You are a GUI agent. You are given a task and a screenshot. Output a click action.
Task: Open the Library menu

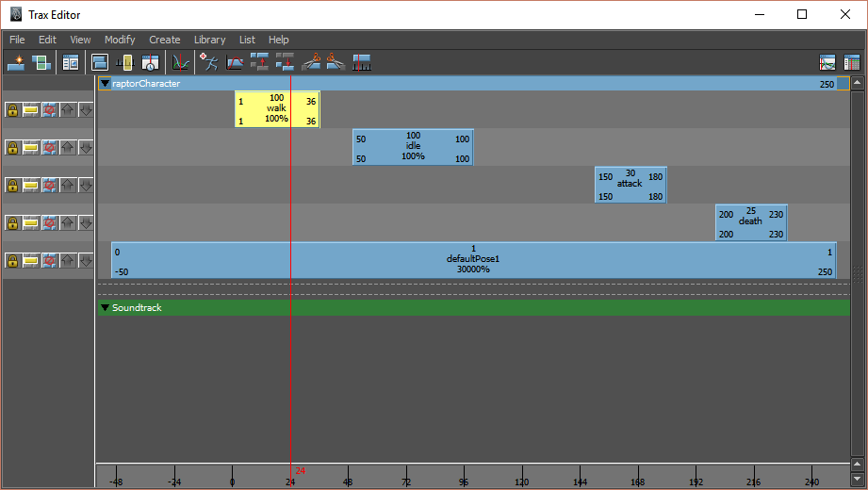point(209,40)
